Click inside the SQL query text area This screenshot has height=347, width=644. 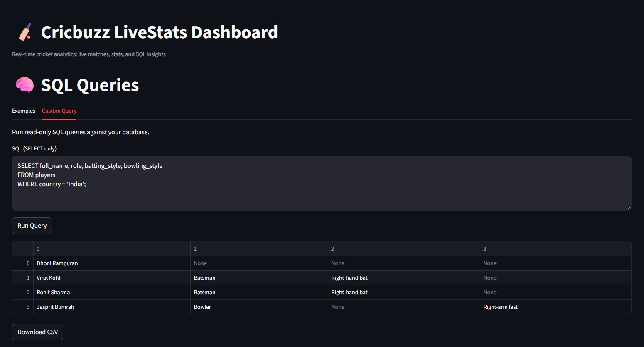click(322, 183)
